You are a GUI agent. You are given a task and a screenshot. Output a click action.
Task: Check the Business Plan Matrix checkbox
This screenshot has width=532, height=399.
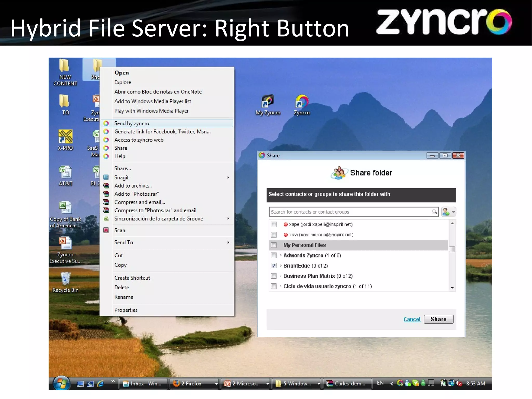coord(274,276)
